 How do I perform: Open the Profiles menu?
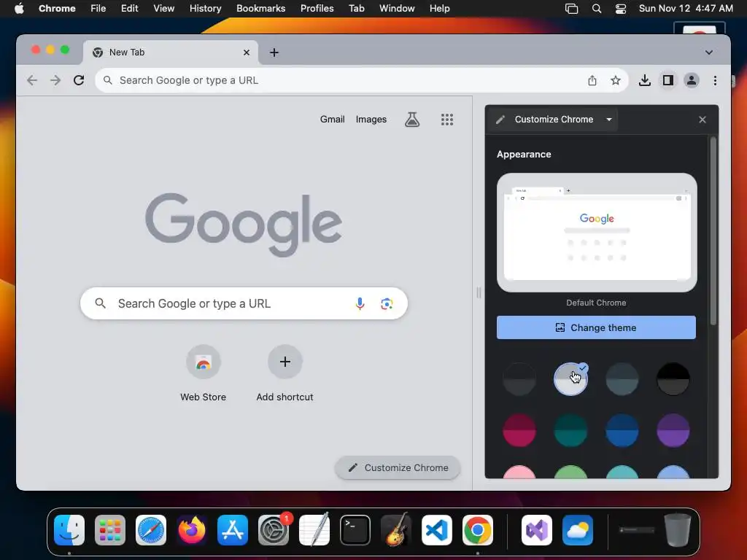pos(317,9)
